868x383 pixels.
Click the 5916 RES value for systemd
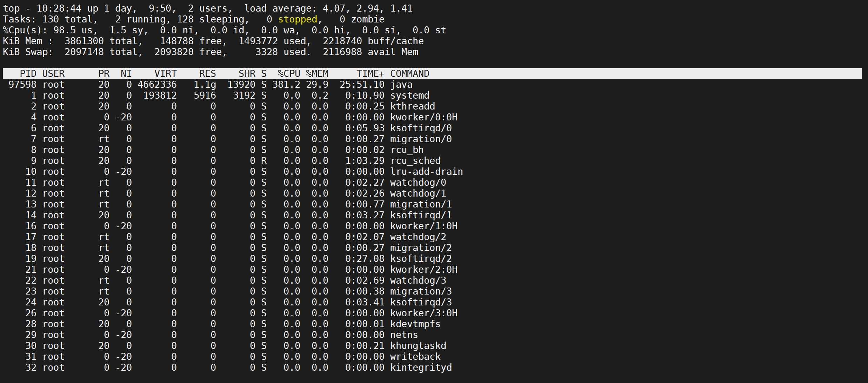coord(205,95)
